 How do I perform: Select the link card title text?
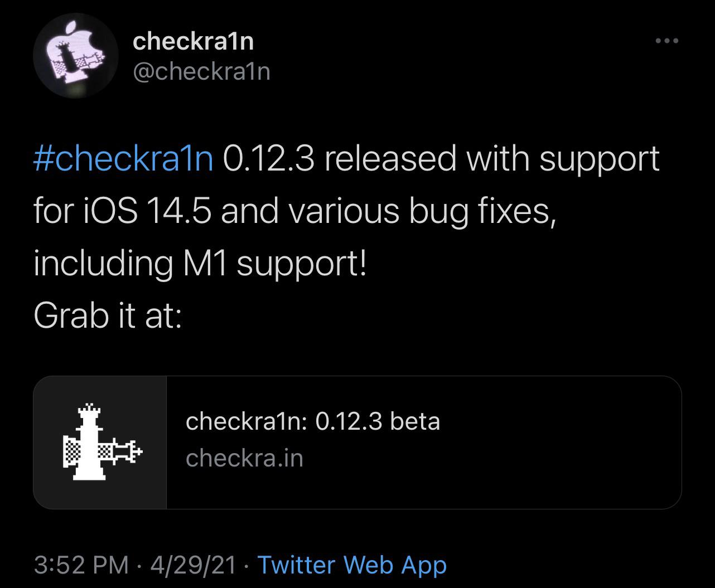313,421
